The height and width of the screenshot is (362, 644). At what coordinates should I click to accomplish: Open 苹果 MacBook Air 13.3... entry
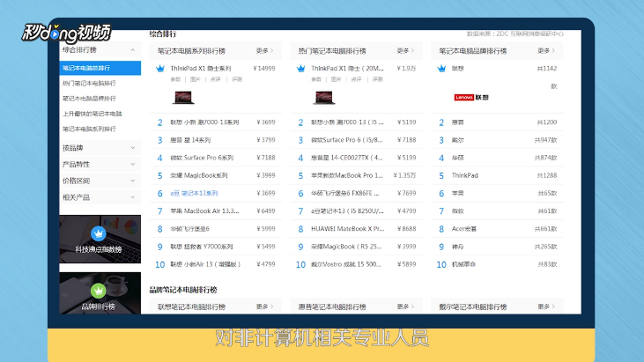(204, 211)
